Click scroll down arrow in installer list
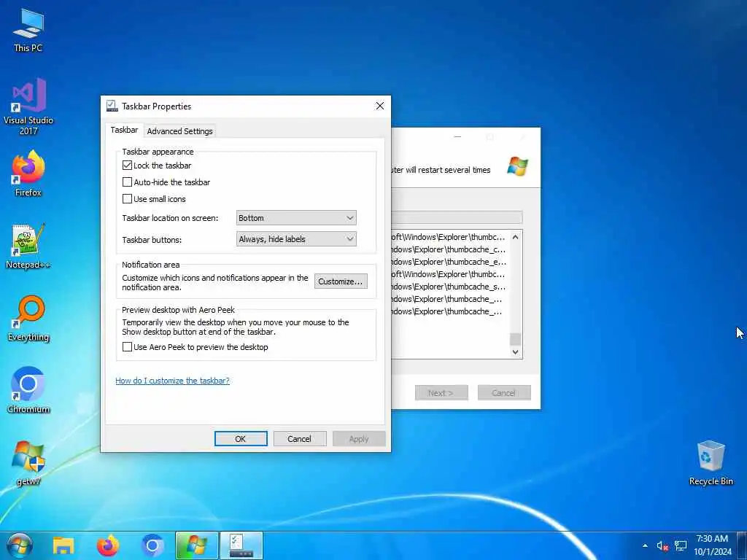This screenshot has width=747, height=560. pyautogui.click(x=516, y=352)
